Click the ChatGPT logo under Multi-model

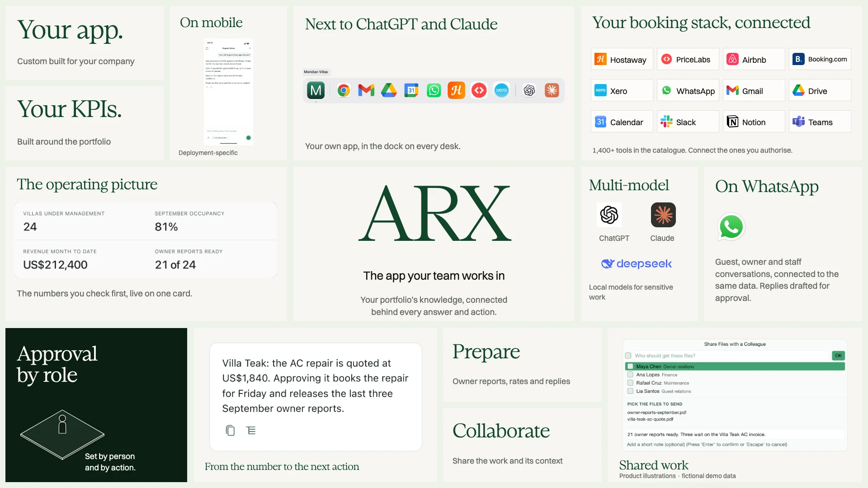[609, 215]
